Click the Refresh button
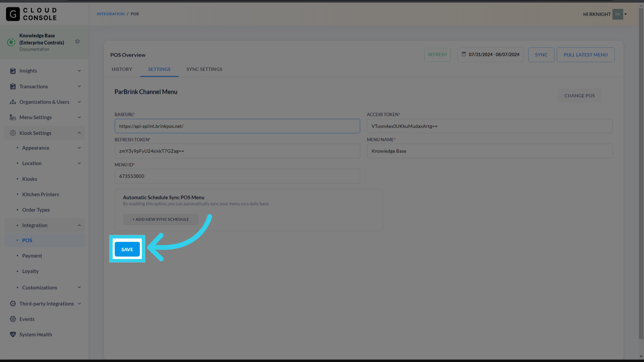Viewport: 644px width, 362px height. [x=437, y=55]
